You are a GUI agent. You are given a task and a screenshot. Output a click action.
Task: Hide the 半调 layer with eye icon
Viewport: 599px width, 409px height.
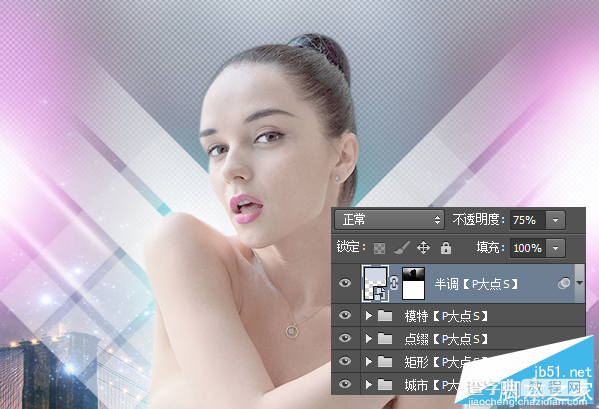[x=345, y=283]
